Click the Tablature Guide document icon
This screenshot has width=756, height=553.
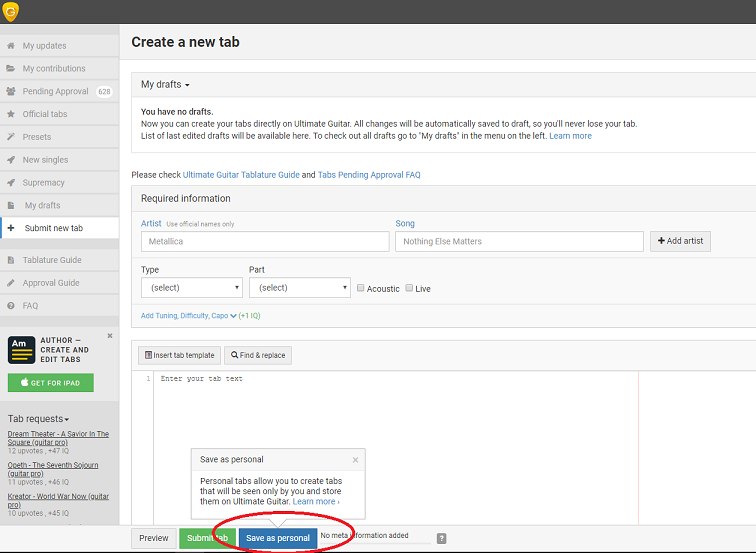(x=11, y=260)
